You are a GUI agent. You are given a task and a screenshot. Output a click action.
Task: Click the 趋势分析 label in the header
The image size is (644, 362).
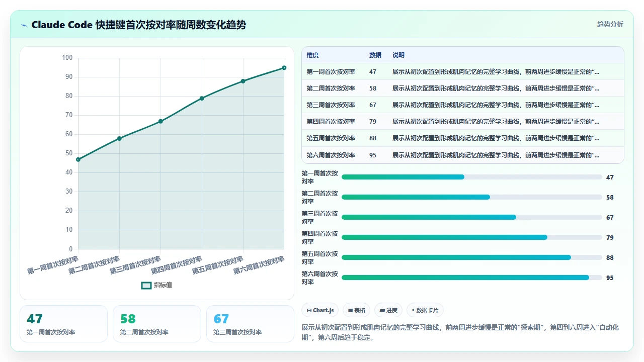click(610, 24)
